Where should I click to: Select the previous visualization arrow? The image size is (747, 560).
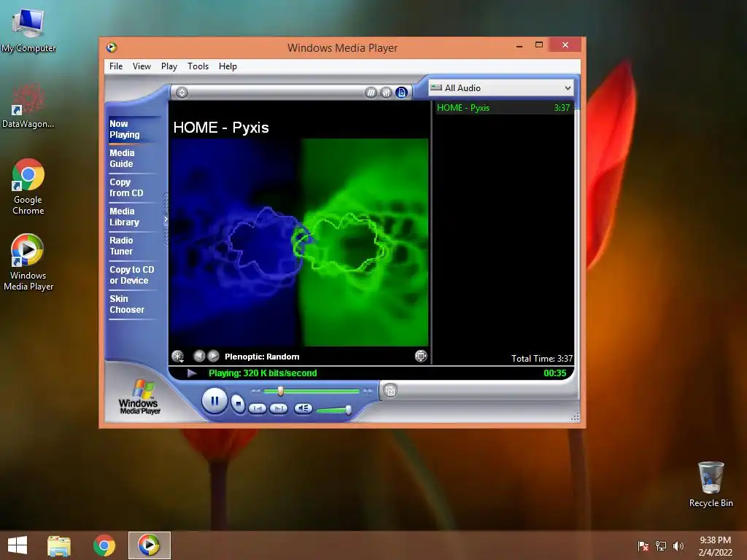(x=199, y=356)
